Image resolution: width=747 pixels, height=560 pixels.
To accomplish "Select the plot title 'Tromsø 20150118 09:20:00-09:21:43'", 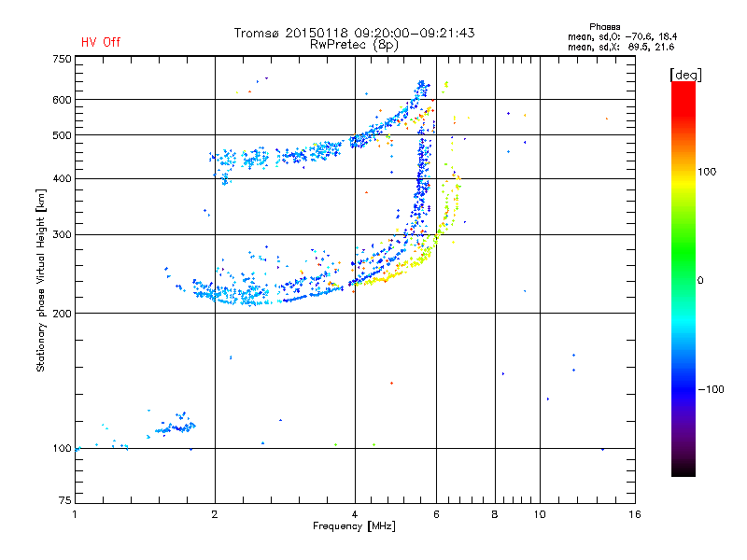I will [354, 33].
